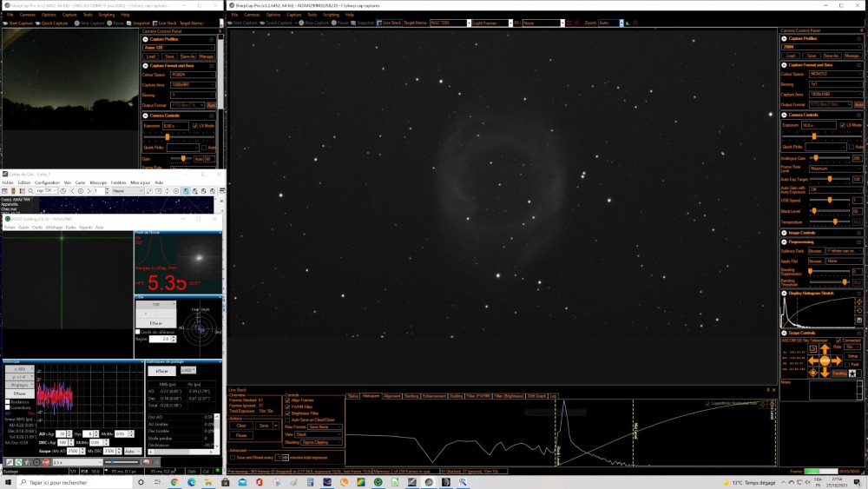Screen dimensions: 868x489
Task: Switch to Guiding tab in Live Stack
Action: [x=456, y=396]
